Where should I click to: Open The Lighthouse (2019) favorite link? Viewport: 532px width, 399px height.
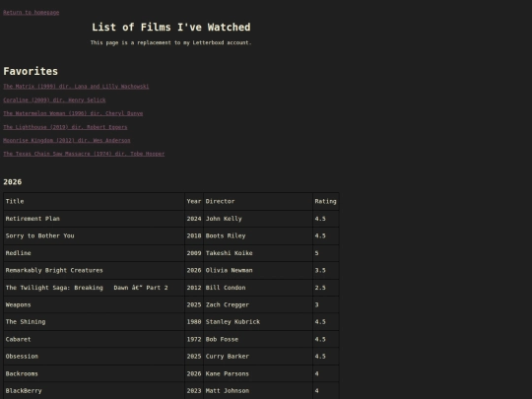tap(65, 127)
